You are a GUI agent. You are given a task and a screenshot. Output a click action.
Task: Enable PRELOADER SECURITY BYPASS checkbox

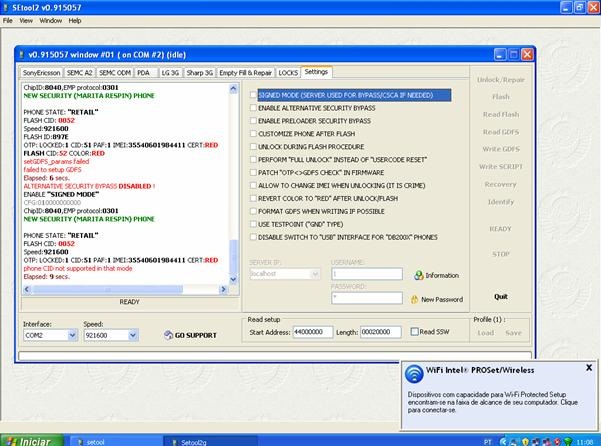tap(253, 121)
